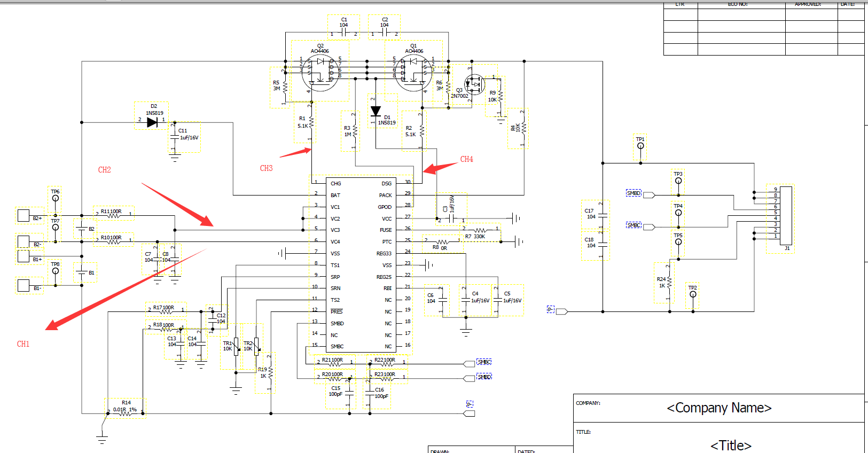Select capacitor C1 symbol
868x453 pixels.
(344, 33)
